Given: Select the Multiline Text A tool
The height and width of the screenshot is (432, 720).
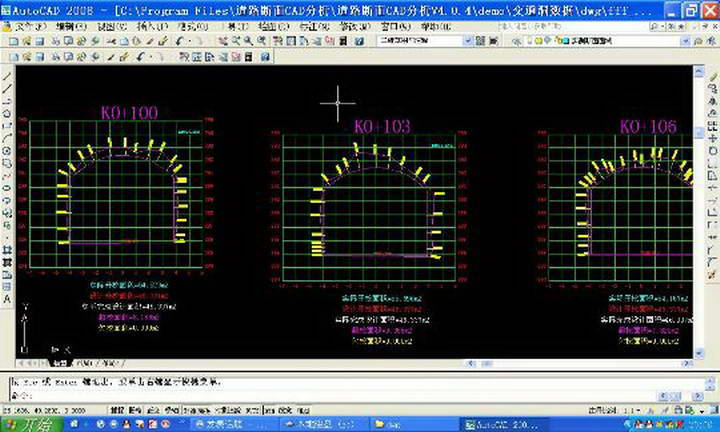Looking at the screenshot, I should point(7,299).
